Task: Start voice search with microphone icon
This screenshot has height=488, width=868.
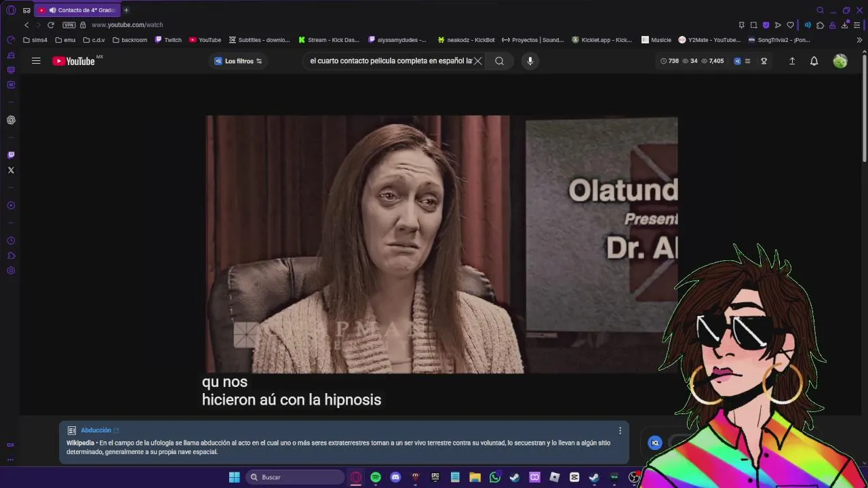Action: point(530,61)
